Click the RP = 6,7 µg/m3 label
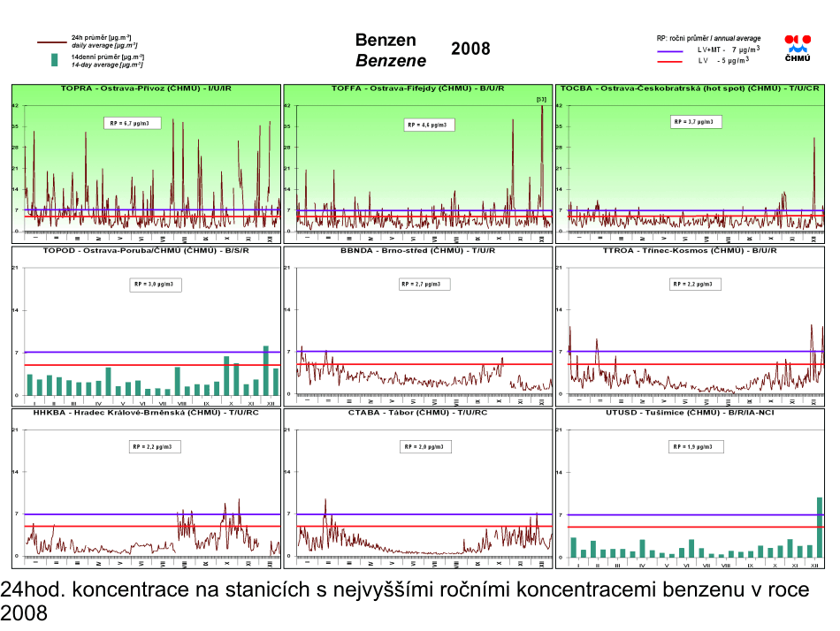Image resolution: width=840 pixels, height=631 pixels. coord(132,124)
